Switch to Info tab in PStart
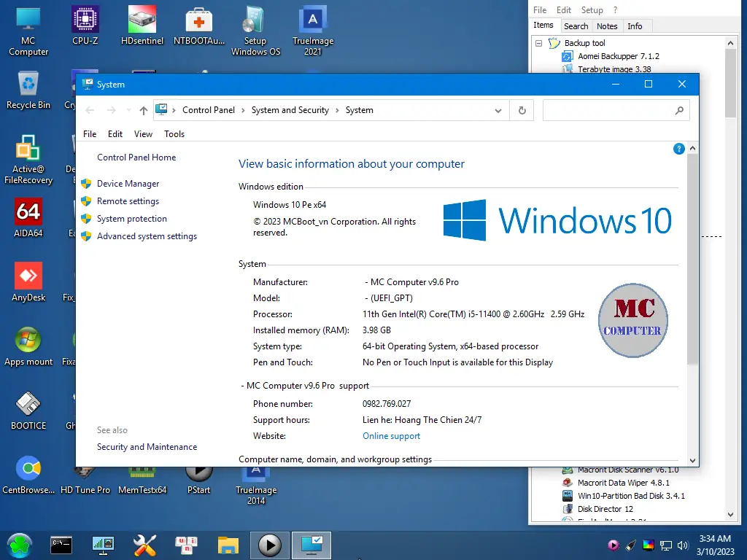 (635, 26)
